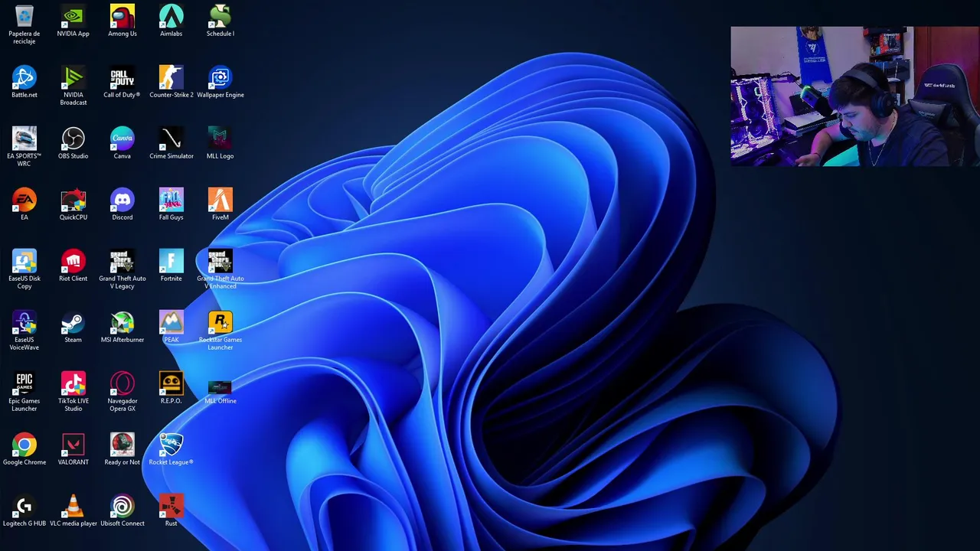
Task: Select the TikTok LIVE Studio icon
Action: pyautogui.click(x=73, y=383)
